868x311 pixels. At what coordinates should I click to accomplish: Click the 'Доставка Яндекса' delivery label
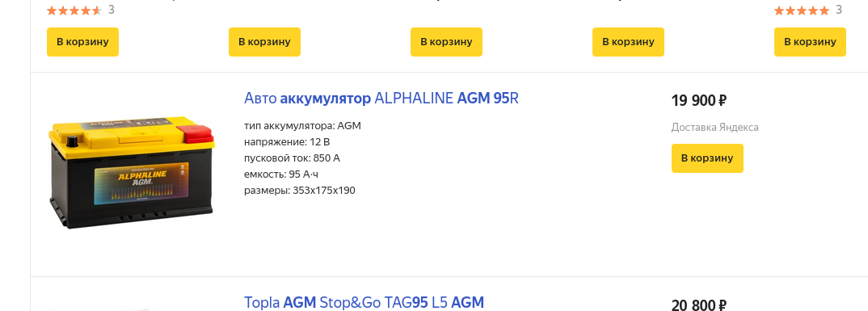[x=714, y=128]
